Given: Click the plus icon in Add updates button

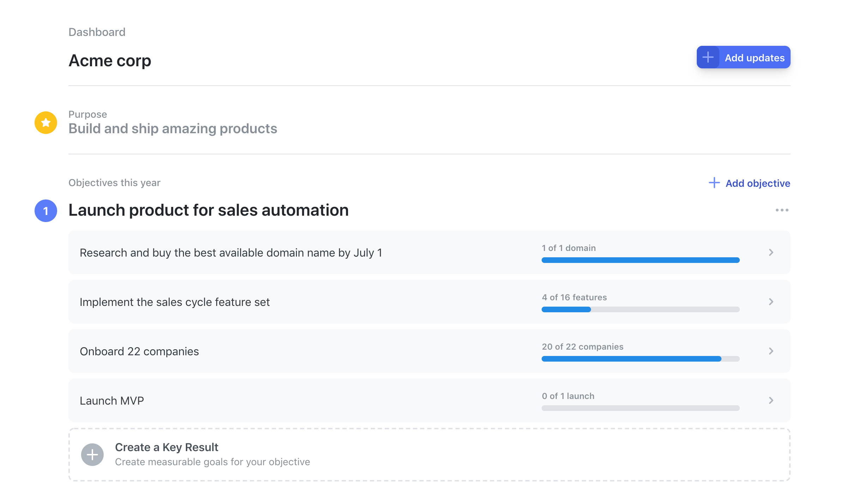Looking at the screenshot, I should click(708, 57).
